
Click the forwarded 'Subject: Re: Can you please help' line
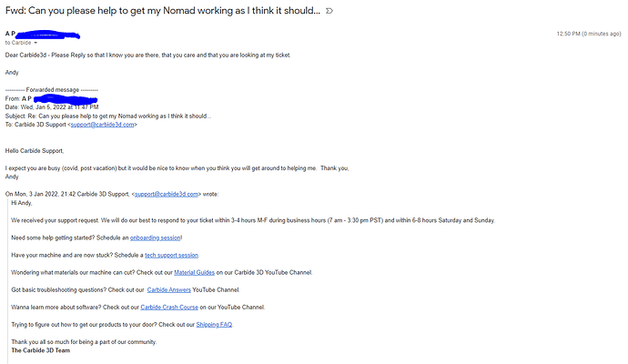108,116
